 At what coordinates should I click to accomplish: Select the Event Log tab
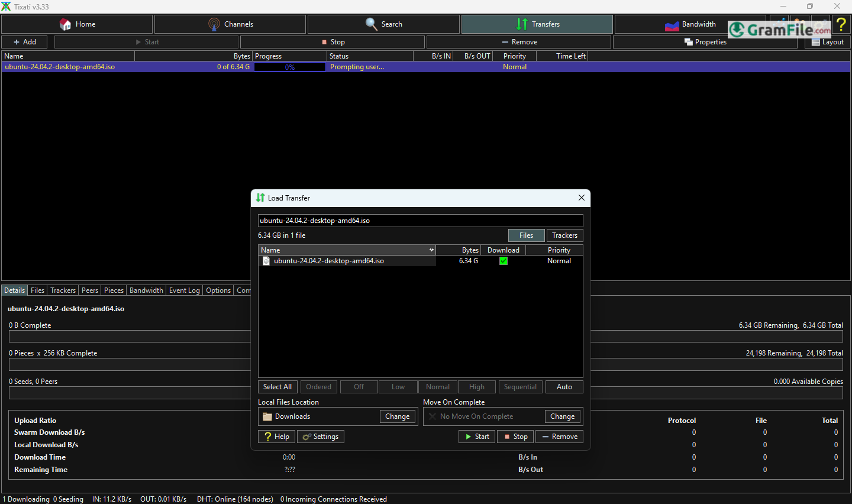pyautogui.click(x=185, y=290)
